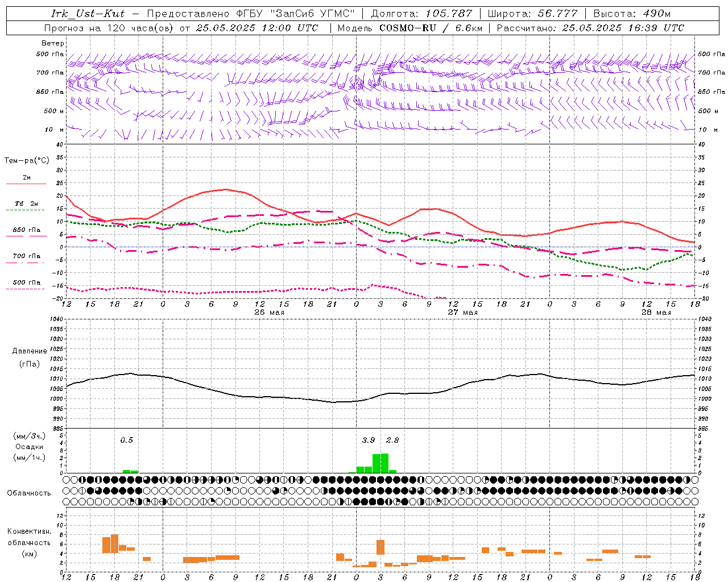
Task: Select the "26 мая" date label
Action: pos(270,313)
